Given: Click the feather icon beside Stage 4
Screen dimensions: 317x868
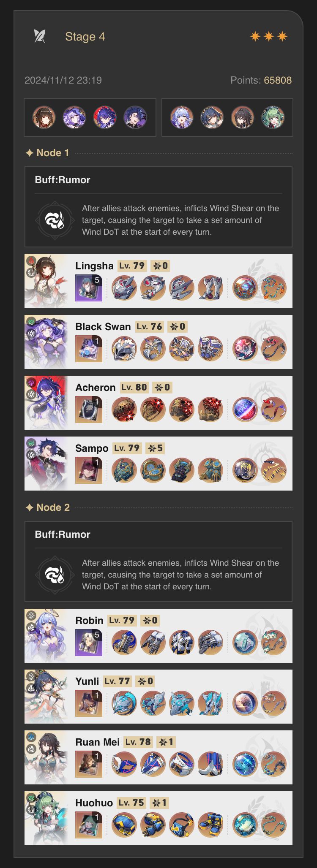Looking at the screenshot, I should click(x=40, y=37).
